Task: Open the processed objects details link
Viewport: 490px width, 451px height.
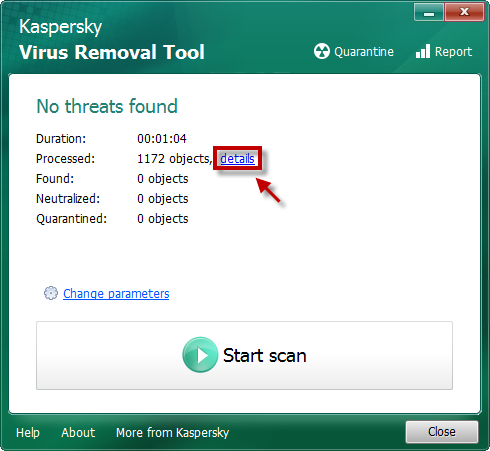Action: pyautogui.click(x=237, y=159)
